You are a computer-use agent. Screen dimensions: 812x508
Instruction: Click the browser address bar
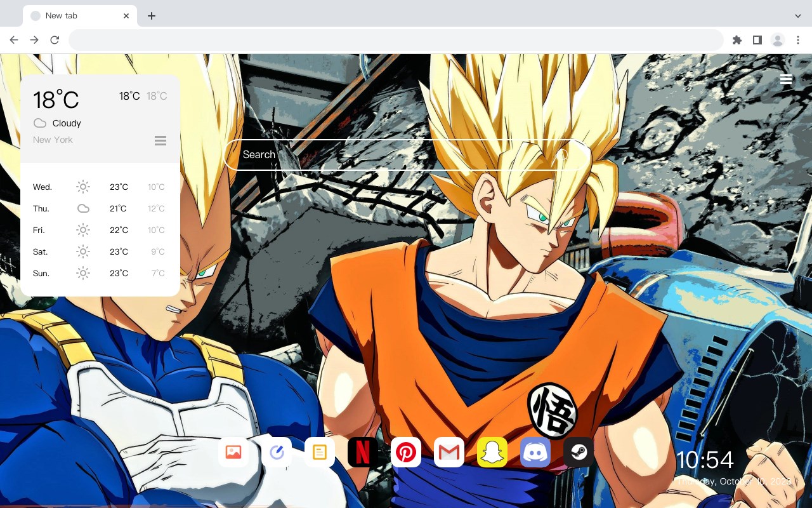tap(396, 40)
